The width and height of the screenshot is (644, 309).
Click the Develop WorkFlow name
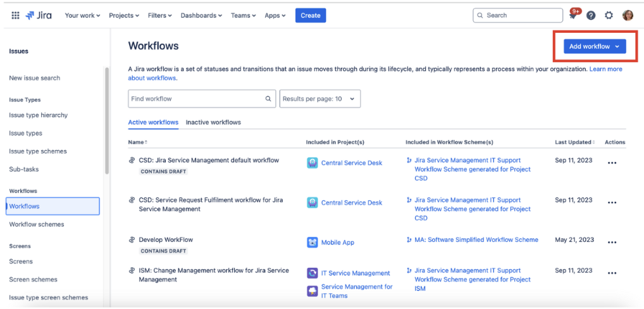tap(166, 239)
